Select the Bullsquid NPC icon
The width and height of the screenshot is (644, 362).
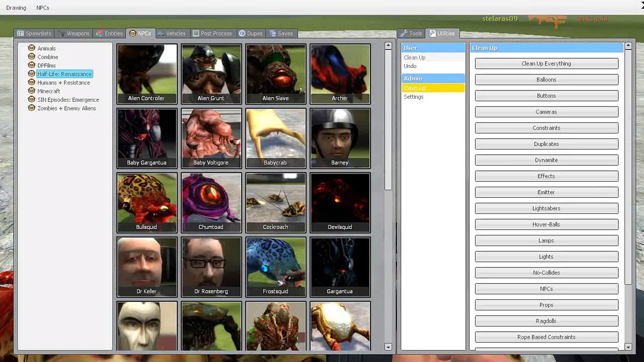[147, 202]
